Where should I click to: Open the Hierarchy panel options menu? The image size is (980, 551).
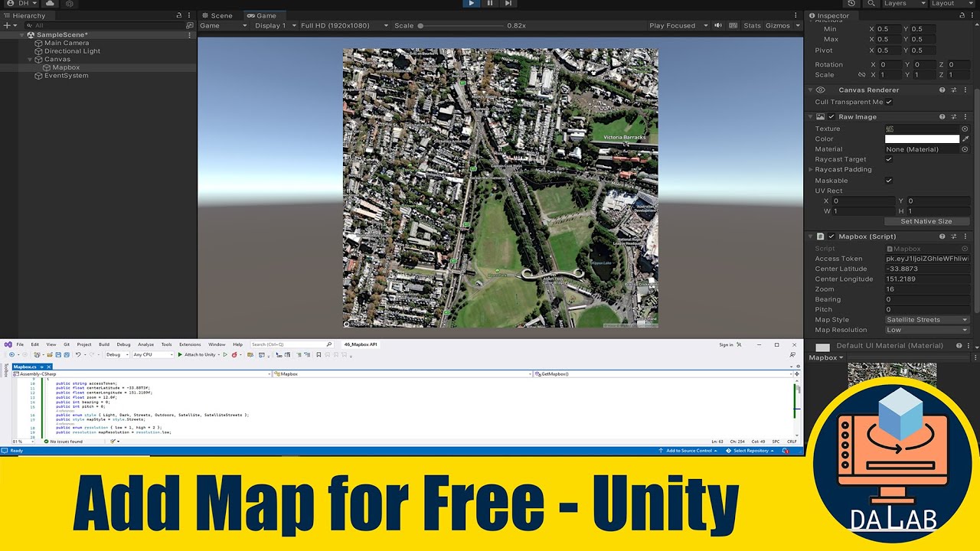190,15
